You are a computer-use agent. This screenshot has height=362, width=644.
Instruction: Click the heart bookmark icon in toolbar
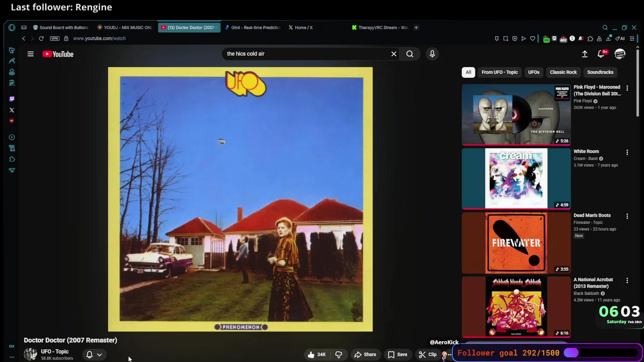pos(532,38)
